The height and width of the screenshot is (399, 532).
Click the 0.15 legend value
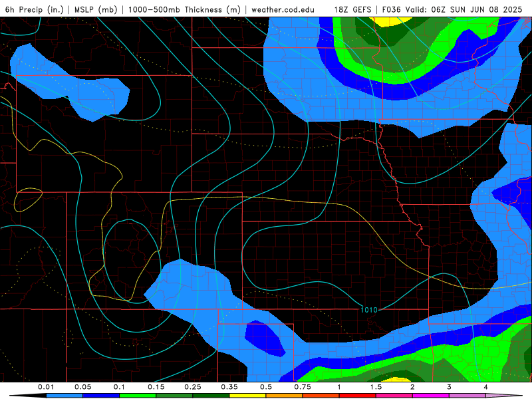156,387
